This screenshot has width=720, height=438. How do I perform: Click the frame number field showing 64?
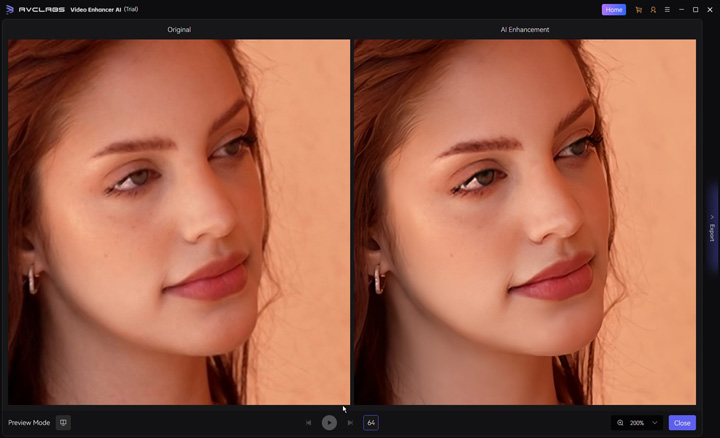pos(371,423)
